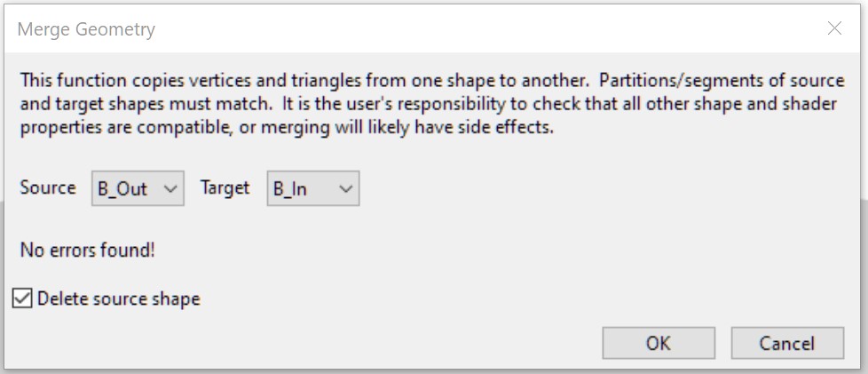Viewport: 868px width, 374px height.
Task: Select the B_In value in Target
Action: 291,189
